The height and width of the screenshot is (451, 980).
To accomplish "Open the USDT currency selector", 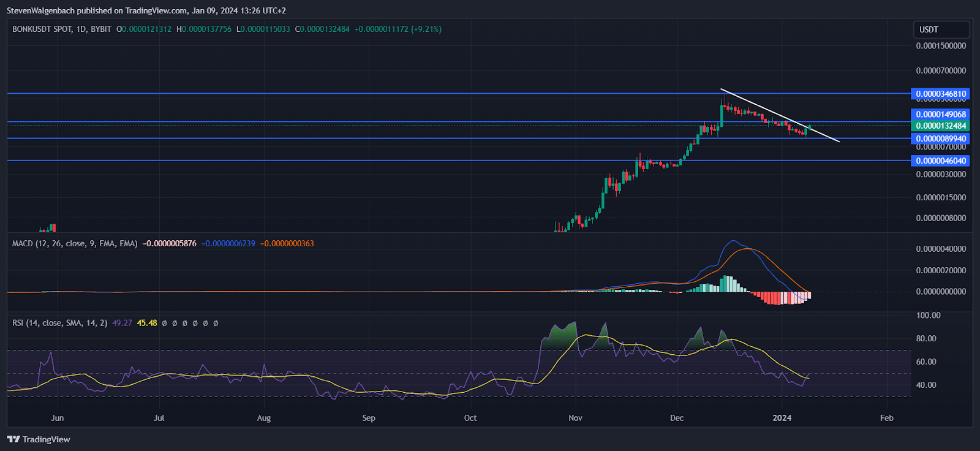I will (x=941, y=29).
